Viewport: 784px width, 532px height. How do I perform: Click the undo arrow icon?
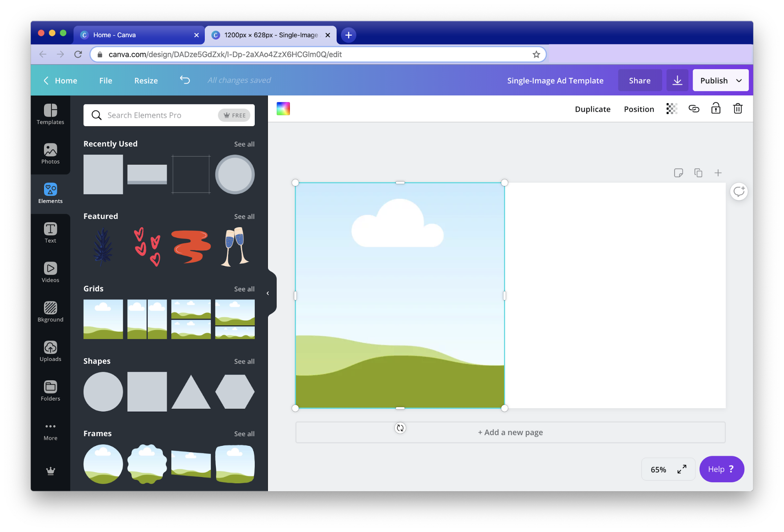[185, 80]
